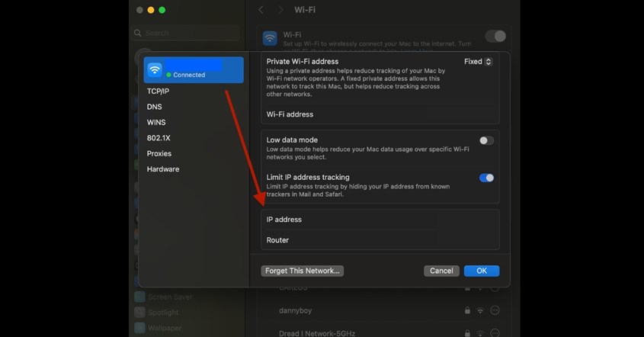This screenshot has width=644, height=337.
Task: Disable Limit IP address tracking switch
Action: [x=487, y=178]
